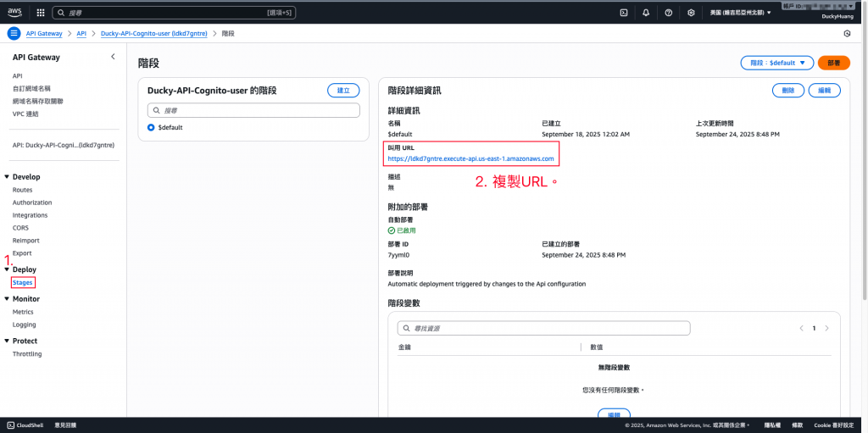This screenshot has height=433, width=868.
Task: Go to next page of stage variables
Action: [x=827, y=328]
